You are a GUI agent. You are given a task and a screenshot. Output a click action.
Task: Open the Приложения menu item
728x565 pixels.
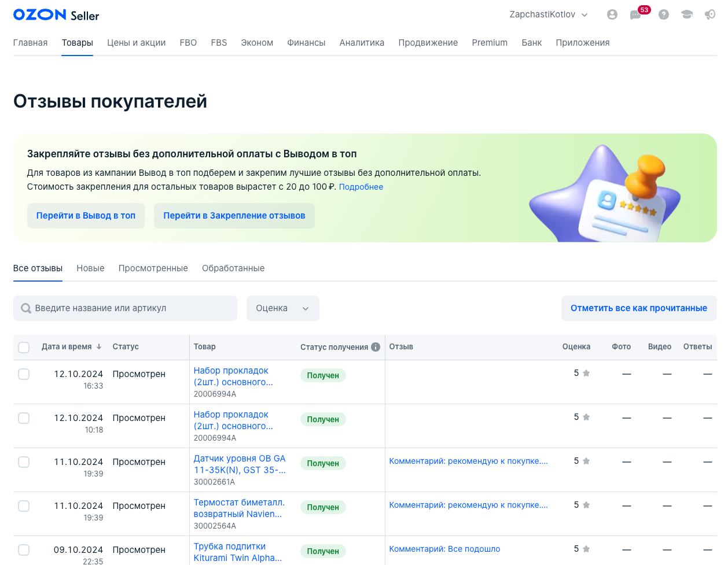click(x=583, y=43)
